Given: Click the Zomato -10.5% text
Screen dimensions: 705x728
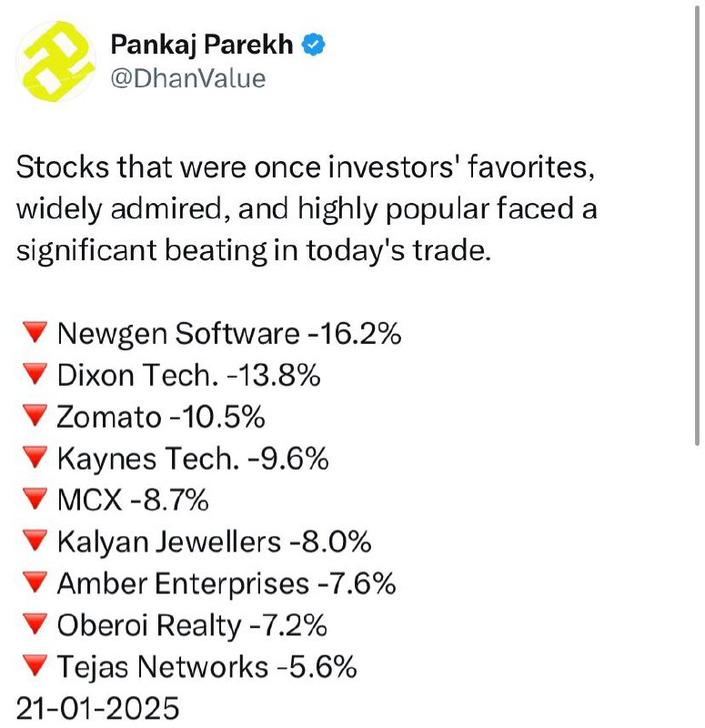Looking at the screenshot, I should pyautogui.click(x=161, y=417).
